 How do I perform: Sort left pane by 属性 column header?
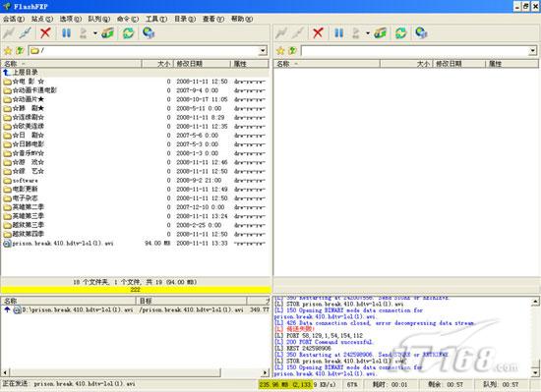249,64
